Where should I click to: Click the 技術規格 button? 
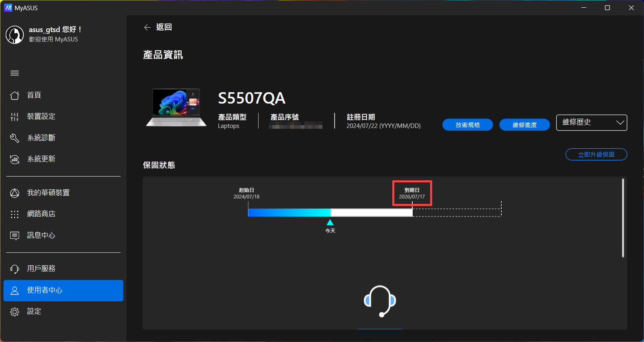(468, 125)
